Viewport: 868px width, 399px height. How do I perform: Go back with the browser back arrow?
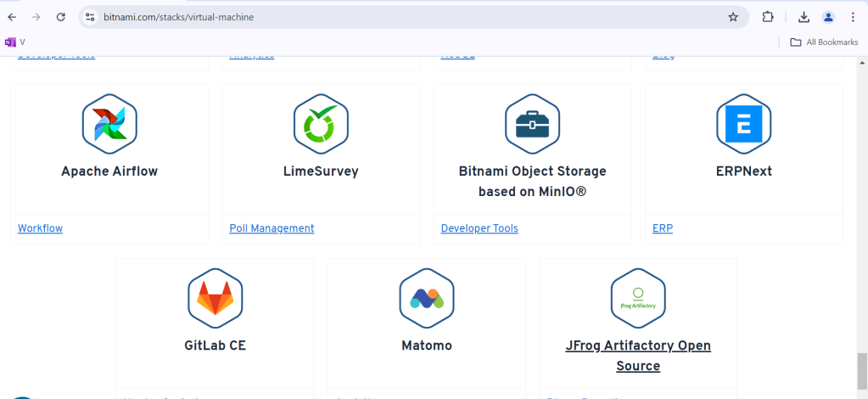tap(12, 17)
